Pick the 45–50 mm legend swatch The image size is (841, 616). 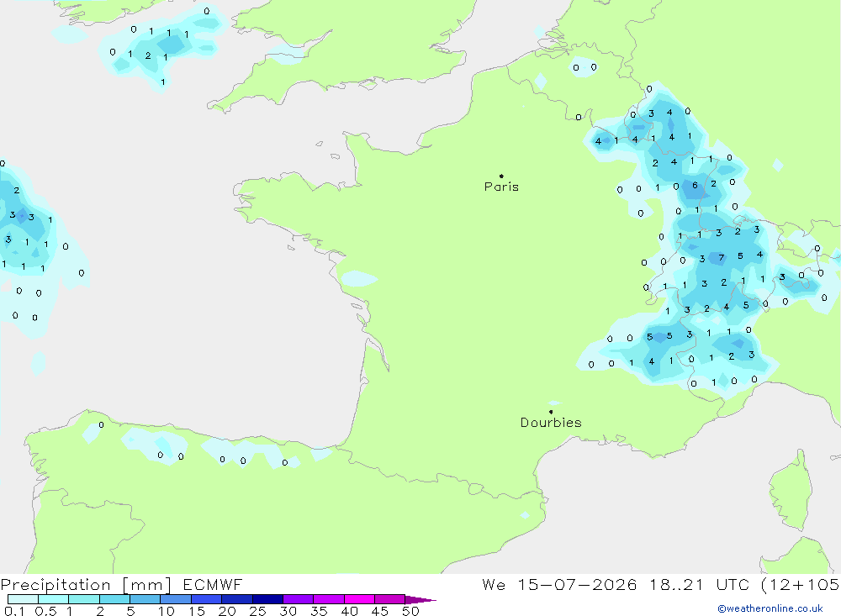[390, 599]
